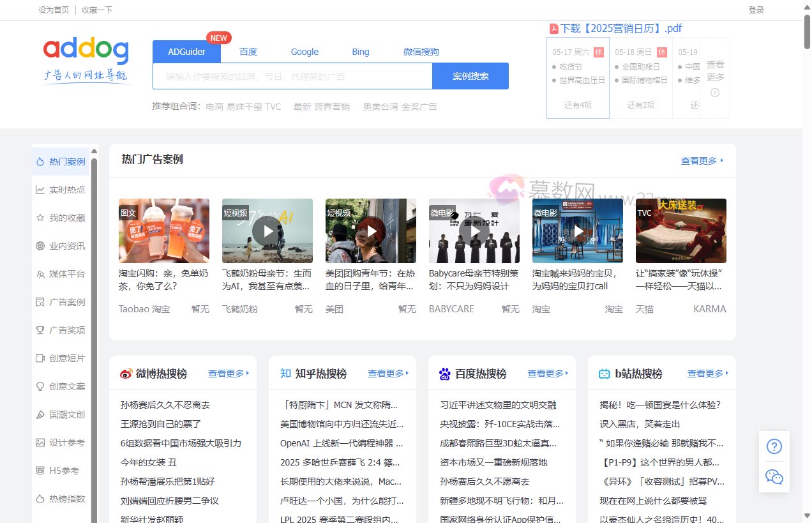Select the Bing search tab
The image size is (812, 523).
tap(361, 52)
